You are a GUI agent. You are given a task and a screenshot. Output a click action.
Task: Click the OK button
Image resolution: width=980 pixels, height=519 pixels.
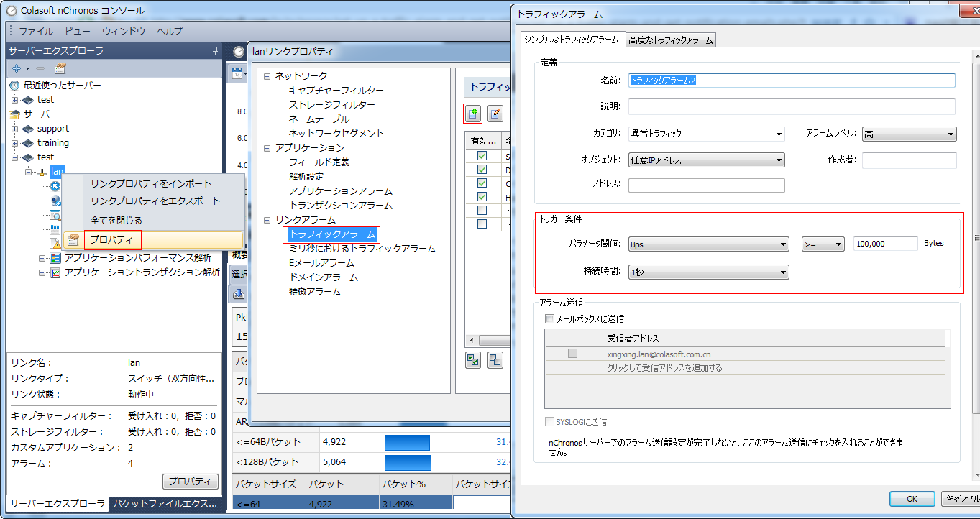(912, 499)
